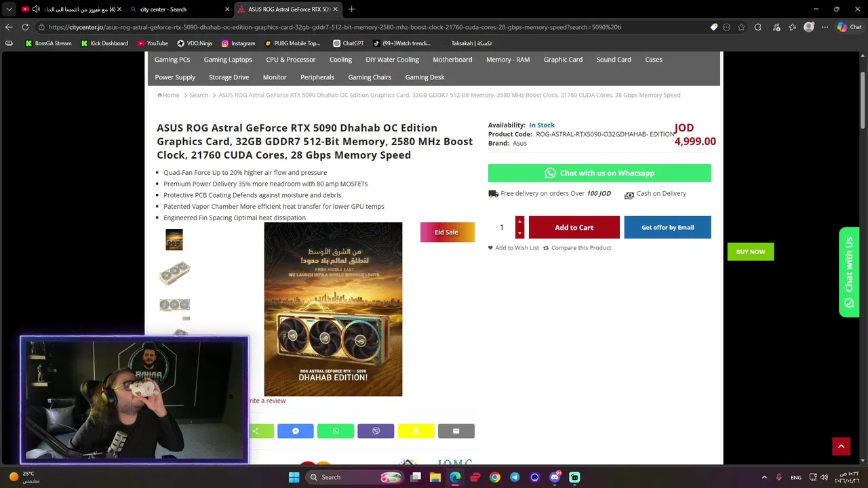
Task: Click the heart icon for wish list
Action: [490, 247]
